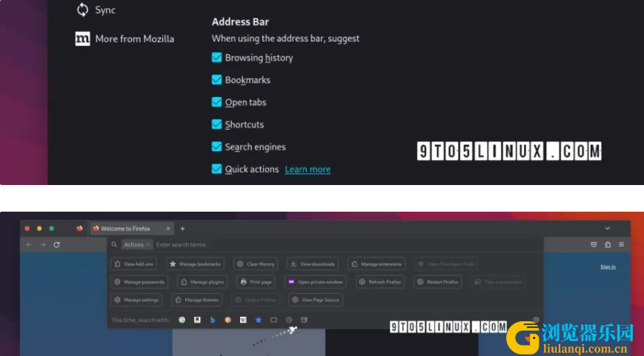
Task: Open the Firefox hamburger menu
Action: tap(622, 245)
